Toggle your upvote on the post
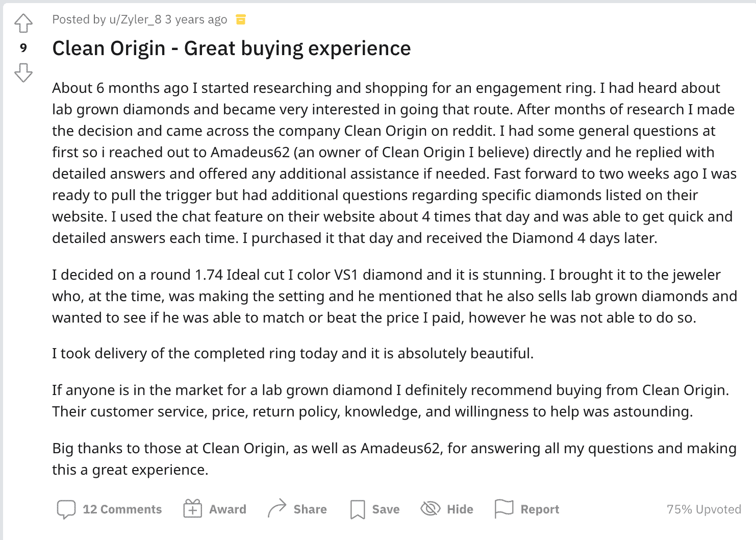 pyautogui.click(x=23, y=22)
